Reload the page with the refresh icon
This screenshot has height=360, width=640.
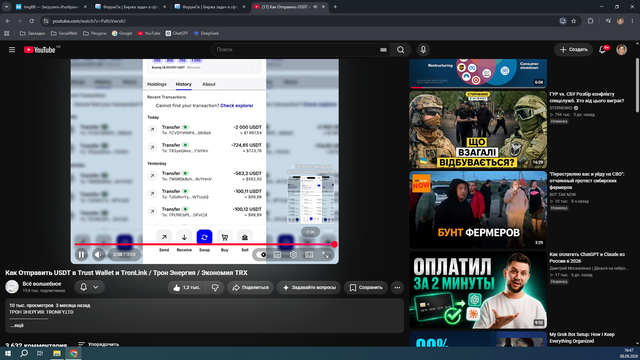click(x=31, y=21)
